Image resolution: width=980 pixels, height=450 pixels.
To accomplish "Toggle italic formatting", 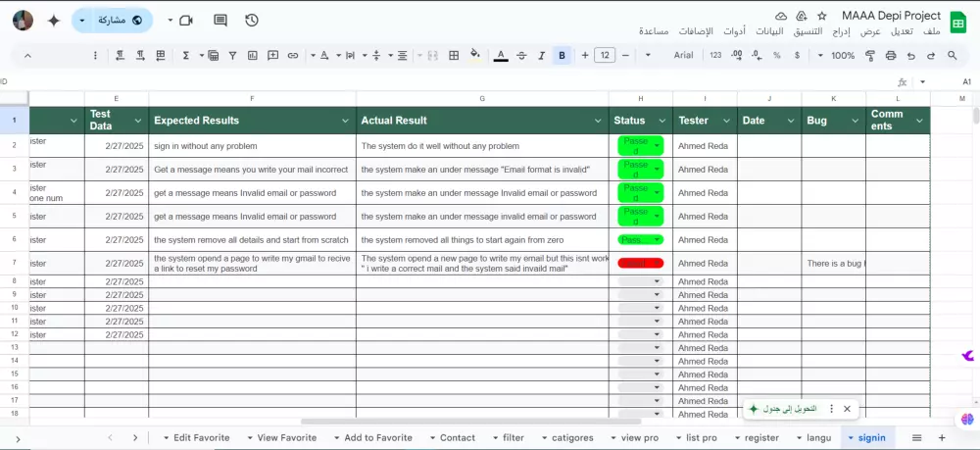I will point(542,55).
